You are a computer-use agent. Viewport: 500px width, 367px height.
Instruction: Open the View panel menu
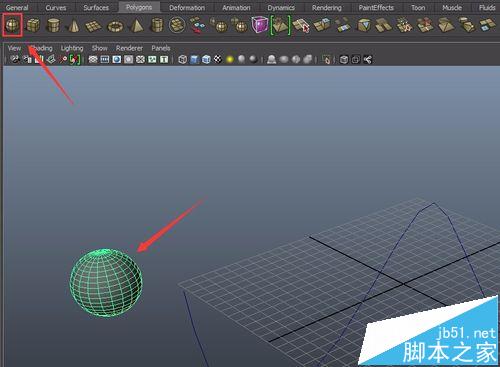[x=14, y=48]
